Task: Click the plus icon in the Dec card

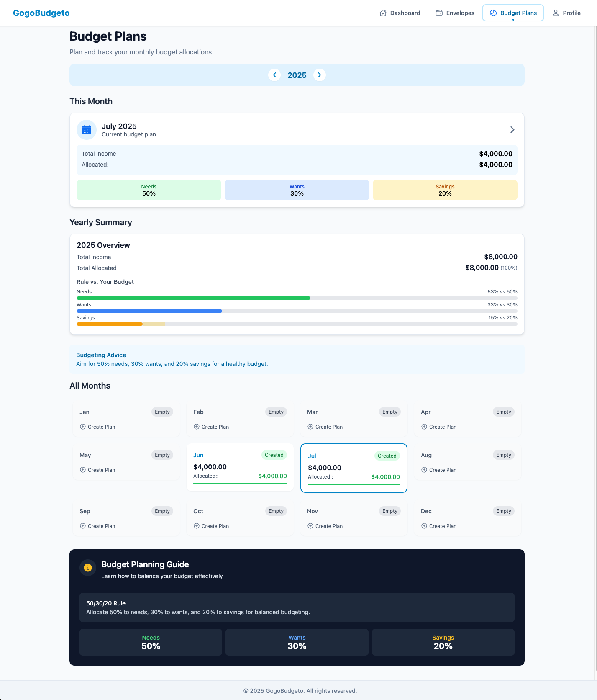Action: (x=424, y=526)
